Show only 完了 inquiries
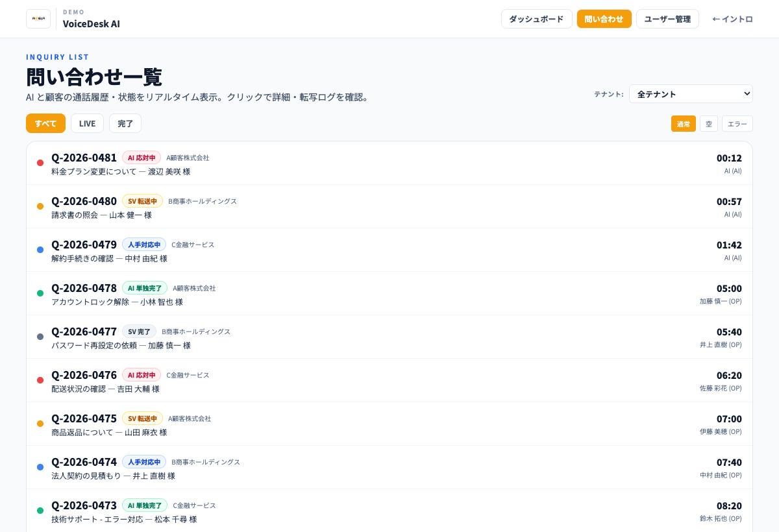Image resolution: width=779 pixels, height=532 pixels. tap(125, 123)
